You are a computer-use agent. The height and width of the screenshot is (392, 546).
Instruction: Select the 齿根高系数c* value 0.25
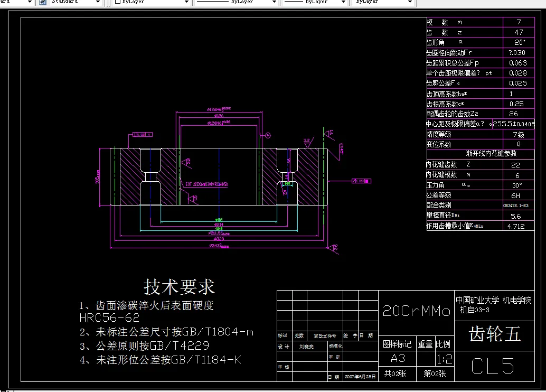(516, 104)
